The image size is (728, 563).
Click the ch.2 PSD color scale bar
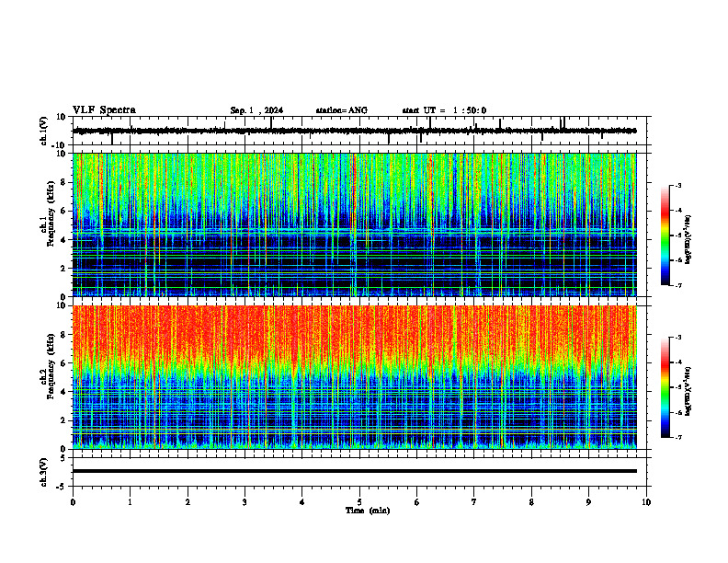click(x=665, y=387)
